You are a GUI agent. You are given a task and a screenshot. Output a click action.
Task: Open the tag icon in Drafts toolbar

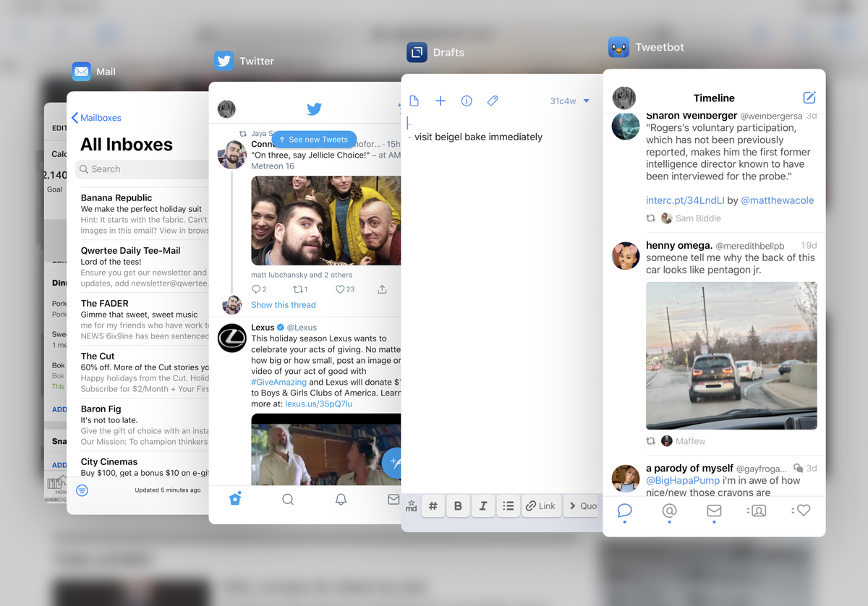click(x=493, y=101)
